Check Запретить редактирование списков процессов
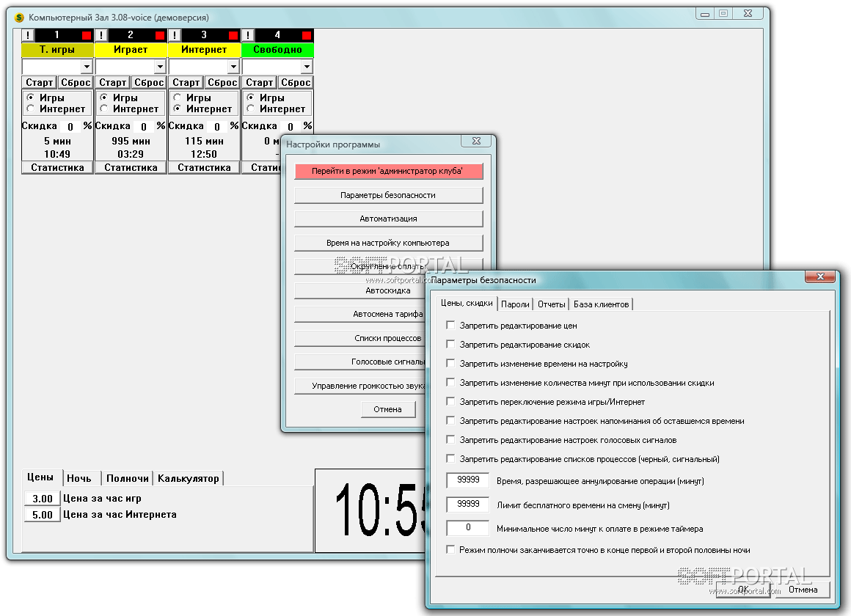851x616 pixels. pos(450,458)
